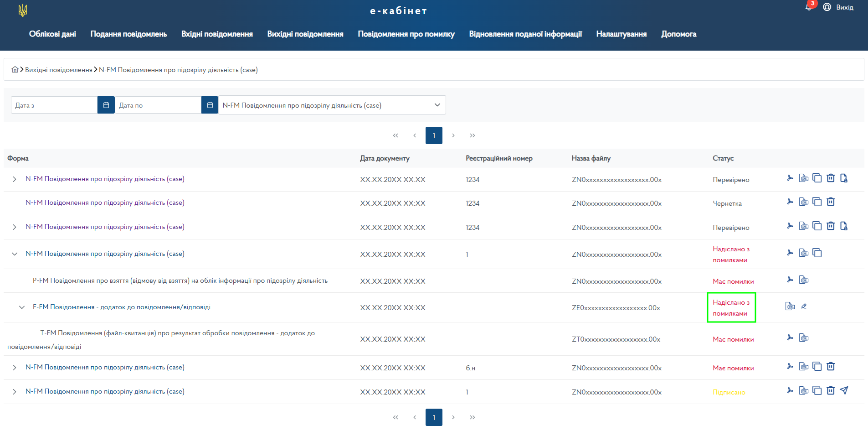Open PDF of the Чернетка row
Image resolution: width=868 pixels, height=431 pixels.
click(790, 202)
